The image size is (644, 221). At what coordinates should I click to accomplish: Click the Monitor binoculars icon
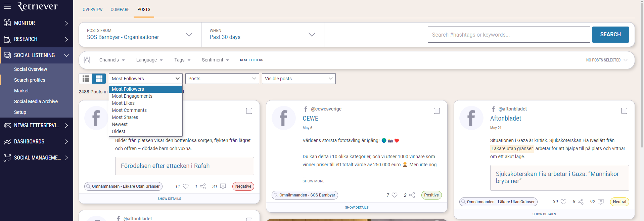(x=7, y=23)
